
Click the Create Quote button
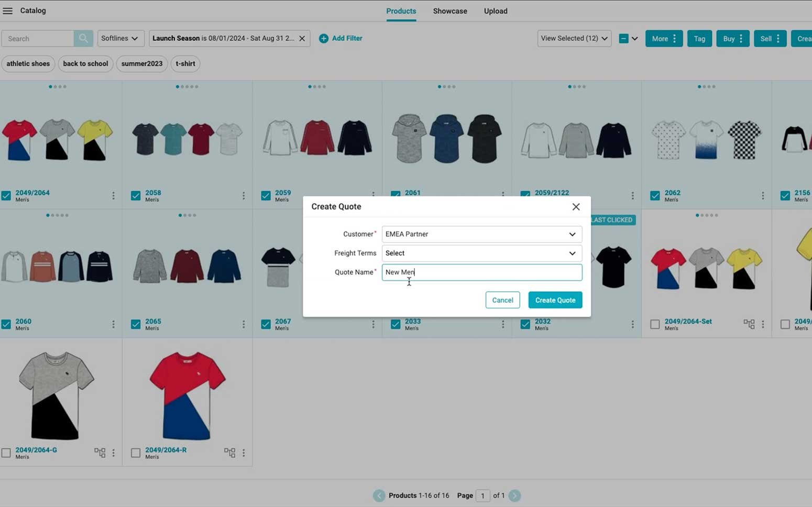(x=555, y=300)
